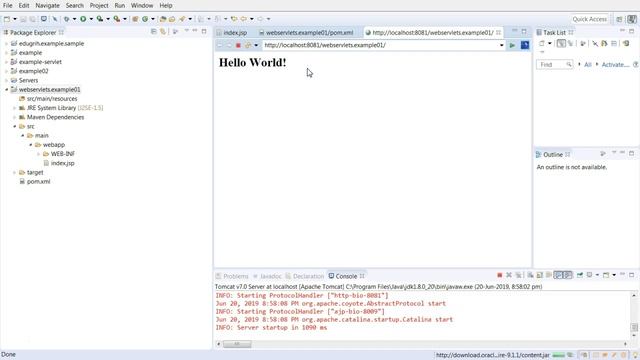Click the Console horizontal scrollbar thumb

coord(237,344)
